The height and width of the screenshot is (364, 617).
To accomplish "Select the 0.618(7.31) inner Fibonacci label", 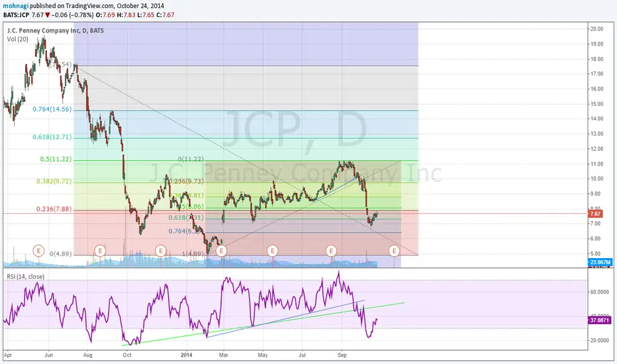I will (186, 218).
